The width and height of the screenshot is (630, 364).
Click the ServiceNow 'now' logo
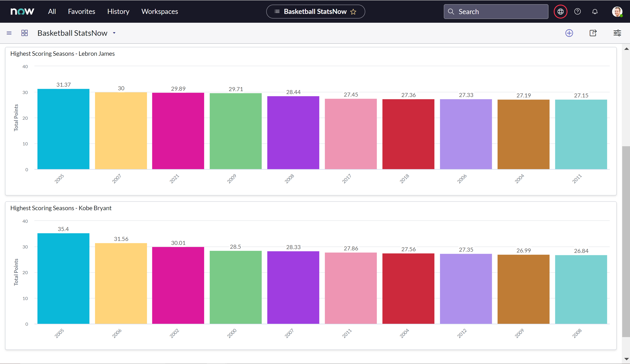pos(22,12)
